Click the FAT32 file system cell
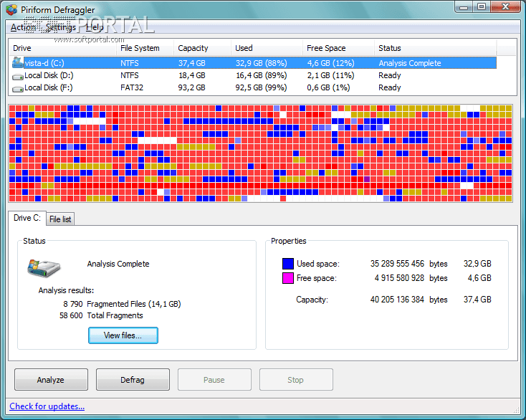Image resolution: width=526 pixels, height=420 pixels. pos(132,87)
